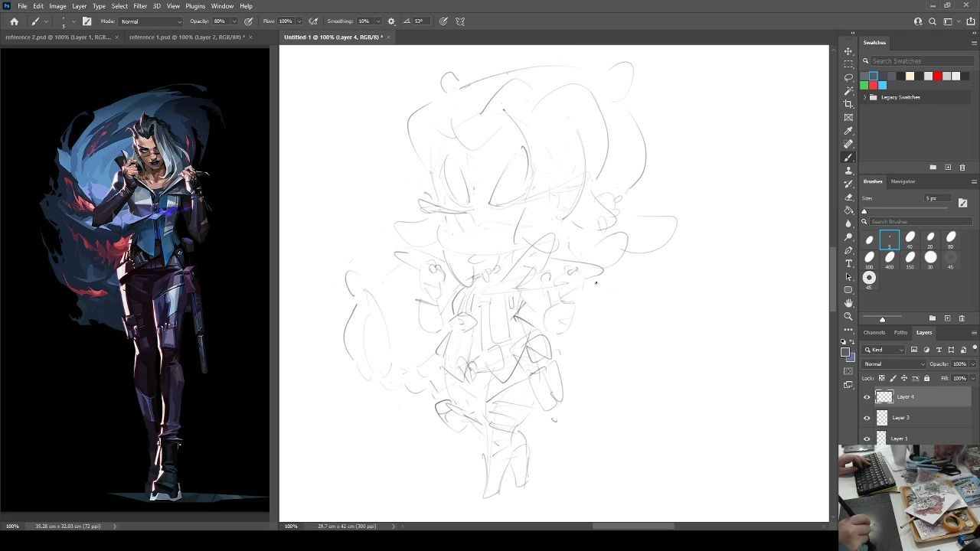Open the Filter menu
This screenshot has width=980, height=551.
(x=140, y=6)
